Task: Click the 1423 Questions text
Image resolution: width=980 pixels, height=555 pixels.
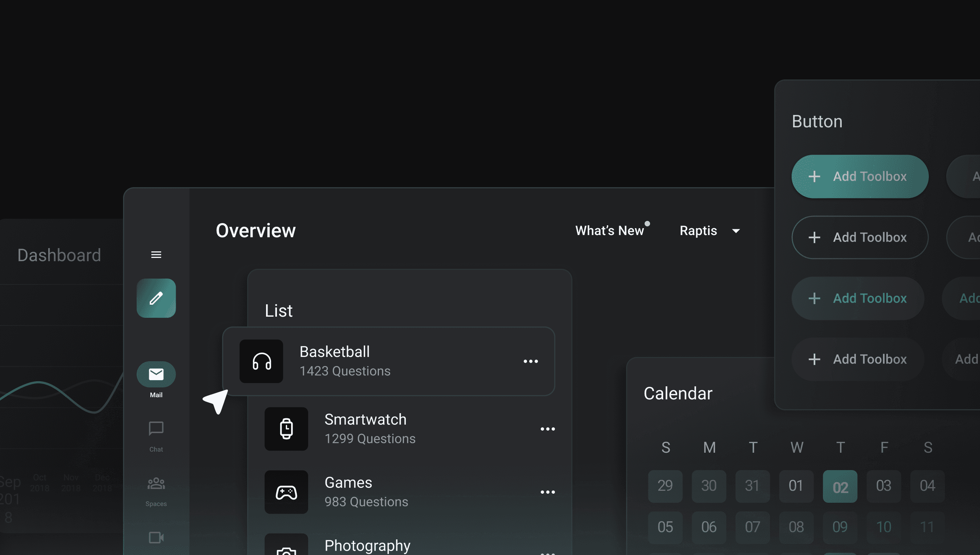Action: pos(345,371)
